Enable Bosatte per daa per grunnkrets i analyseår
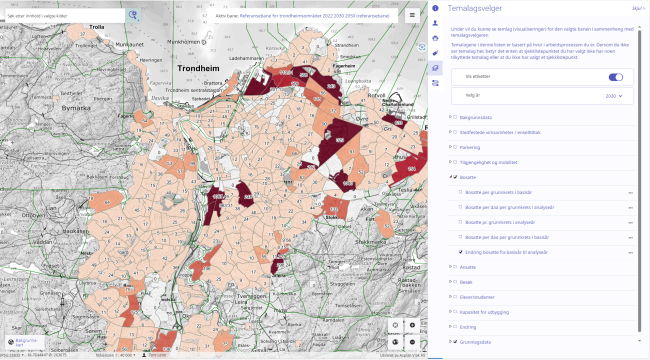The height and width of the screenshot is (360, 650). tap(461, 207)
